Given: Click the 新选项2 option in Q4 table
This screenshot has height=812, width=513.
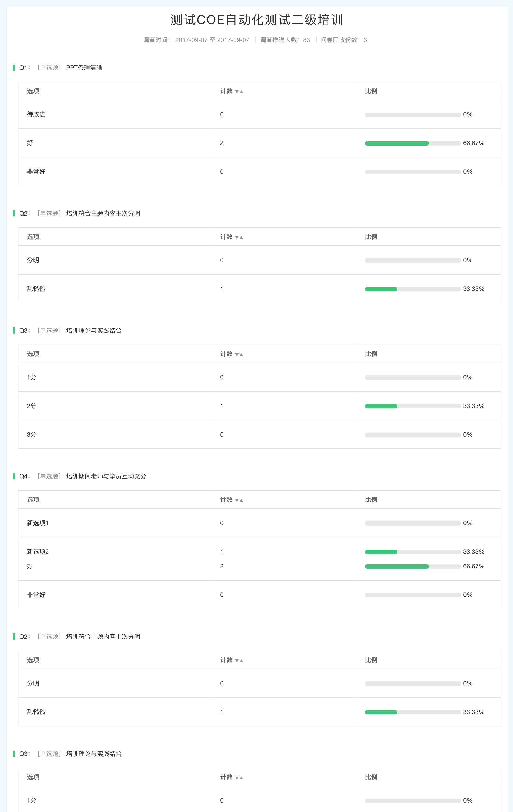Looking at the screenshot, I should 38,552.
